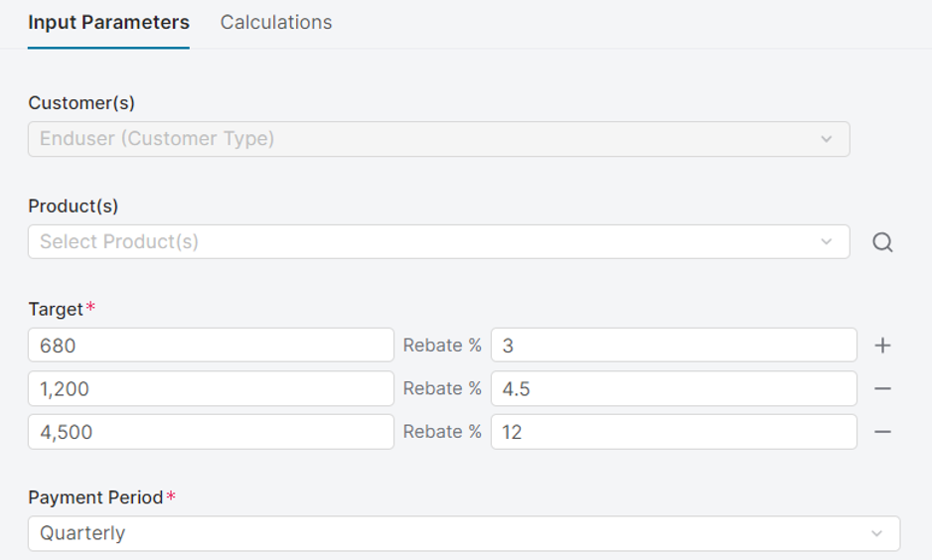Screen dimensions: 932x560
Task: Focus the target field containing 4,500
Action: pos(211,432)
